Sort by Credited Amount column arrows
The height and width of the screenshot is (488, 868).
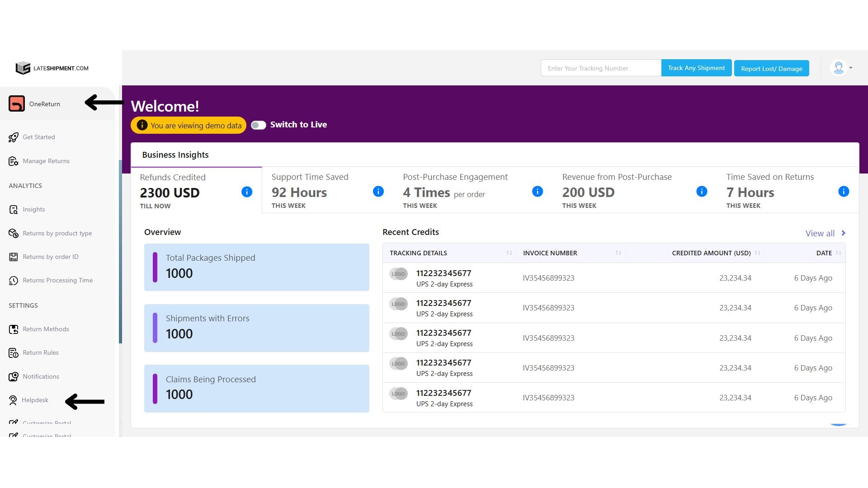coord(758,253)
